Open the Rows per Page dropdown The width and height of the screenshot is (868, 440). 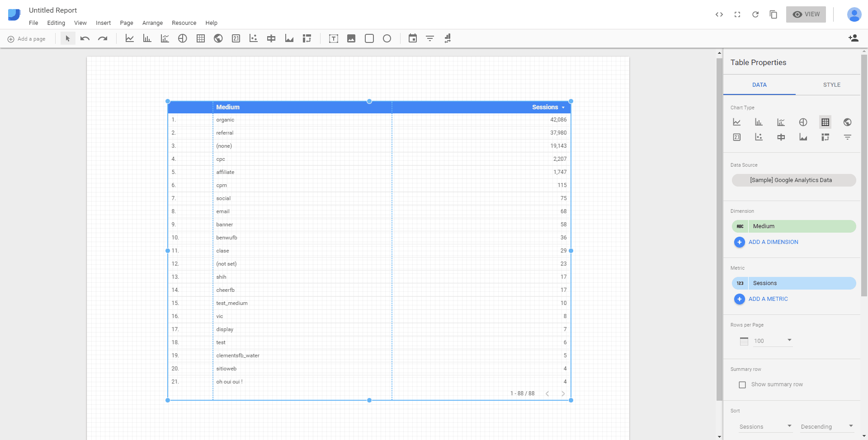[x=789, y=341]
